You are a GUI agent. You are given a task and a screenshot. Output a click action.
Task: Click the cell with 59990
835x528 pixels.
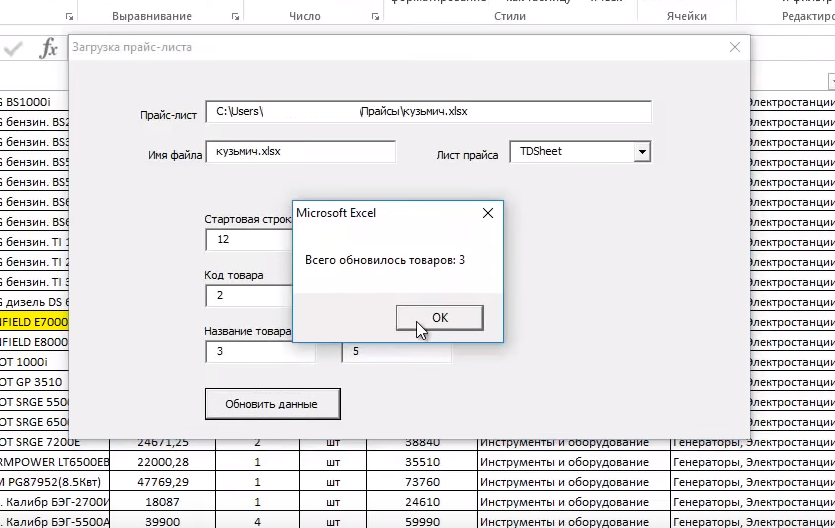coord(422,522)
